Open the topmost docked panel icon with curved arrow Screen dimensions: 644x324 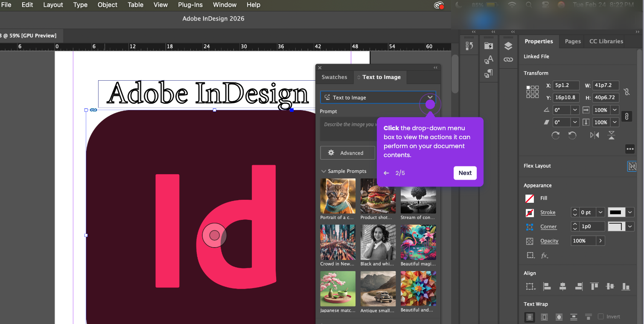point(469,46)
